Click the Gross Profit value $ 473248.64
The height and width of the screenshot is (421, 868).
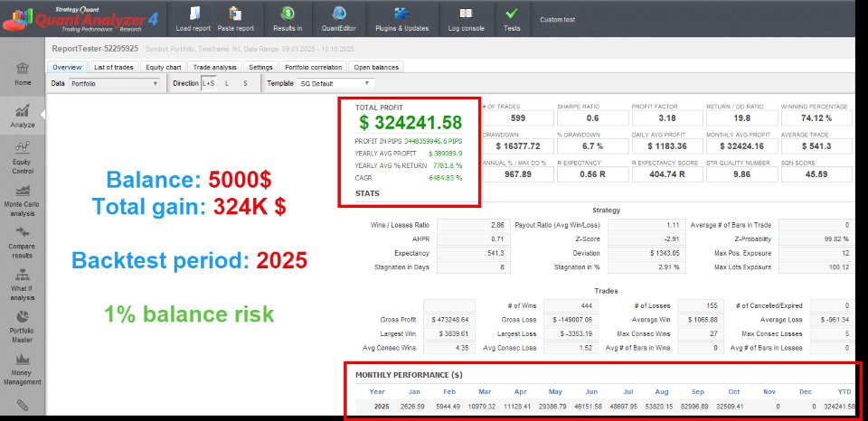click(x=449, y=320)
